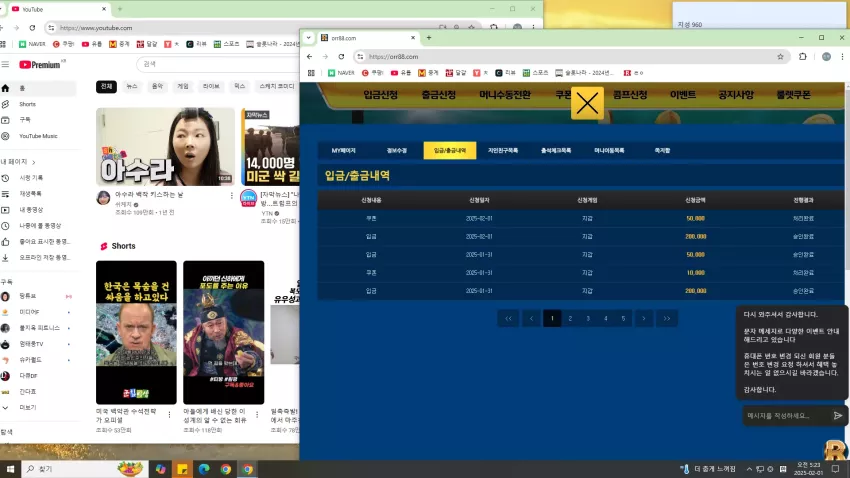The height and width of the screenshot is (478, 850).
Task: Go to page 2 of the history
Action: pyautogui.click(x=570, y=319)
